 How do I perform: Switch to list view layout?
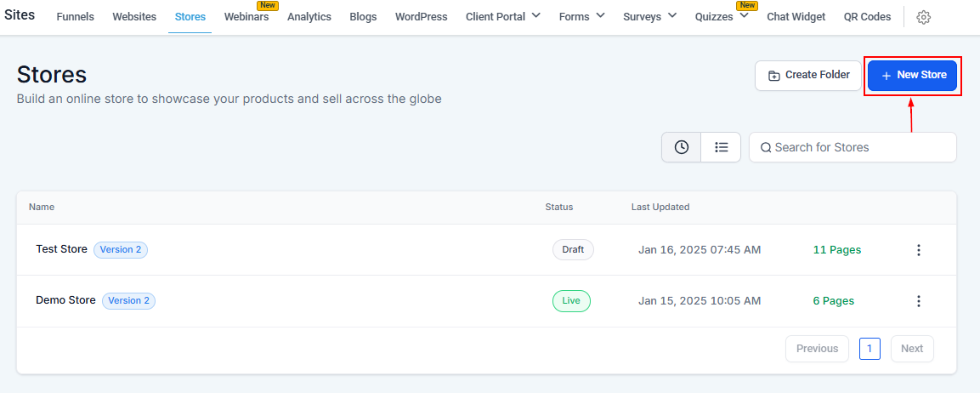(721, 147)
